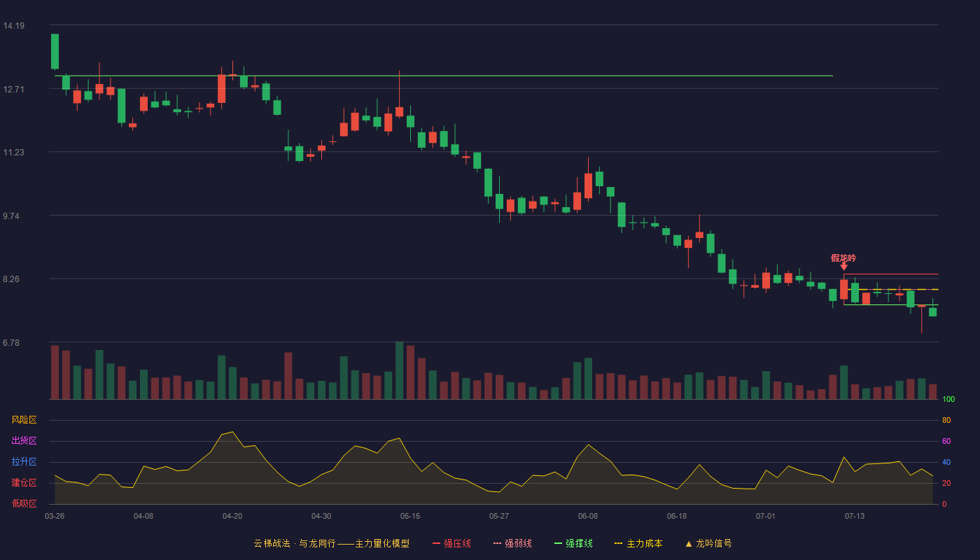
Task: Click the orange 80 indicator scale value
Action: (946, 420)
